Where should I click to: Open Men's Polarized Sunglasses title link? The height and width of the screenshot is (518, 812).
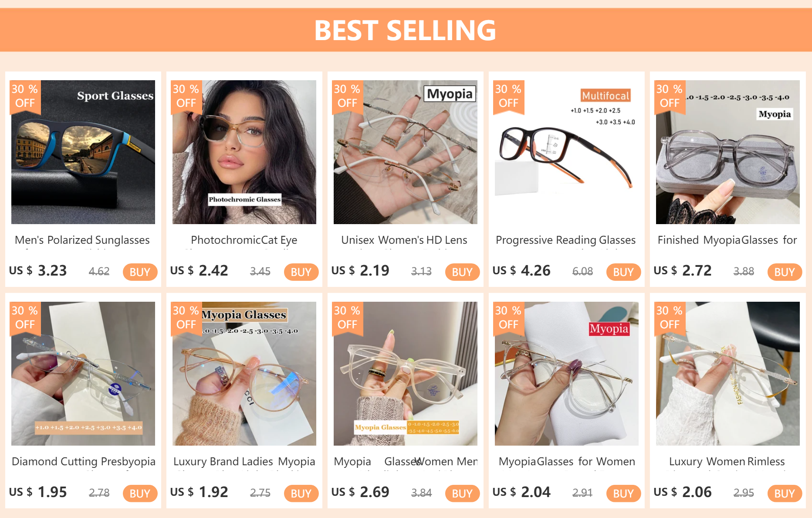point(82,240)
